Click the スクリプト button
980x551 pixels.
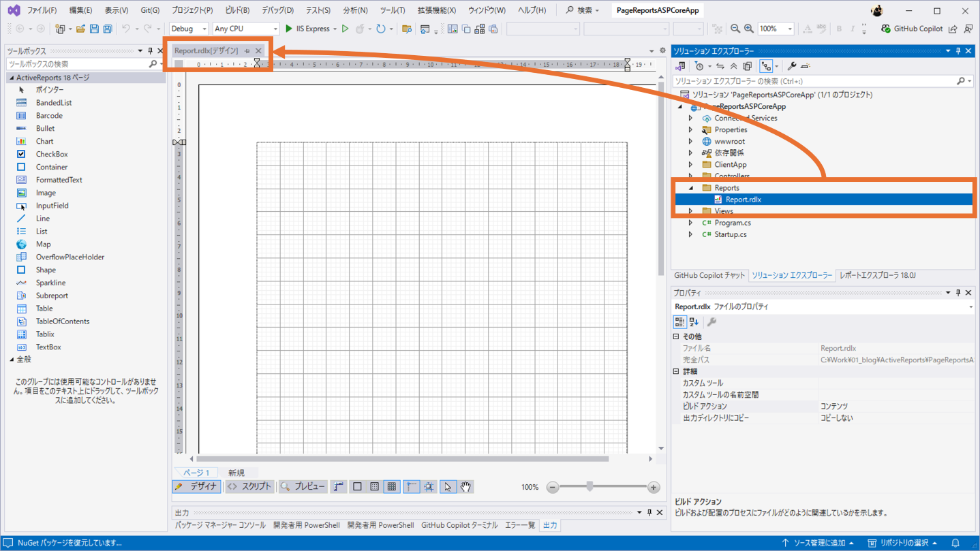tap(249, 487)
